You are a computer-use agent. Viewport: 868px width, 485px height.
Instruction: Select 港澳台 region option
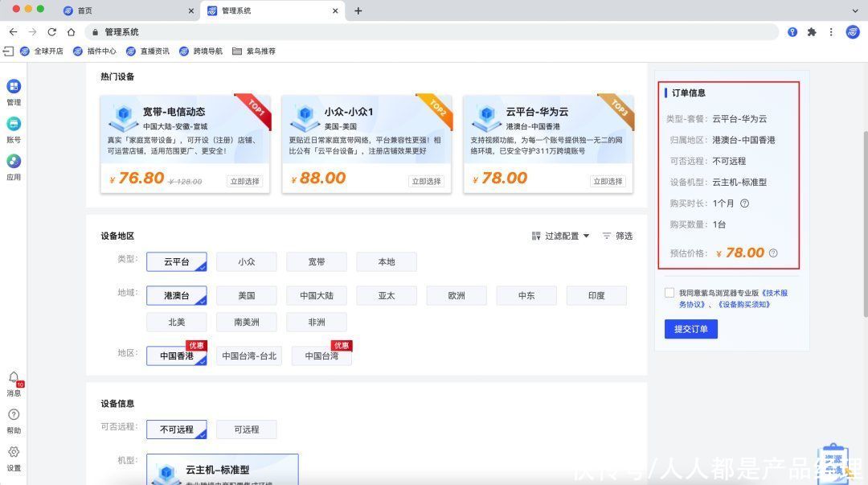point(177,295)
